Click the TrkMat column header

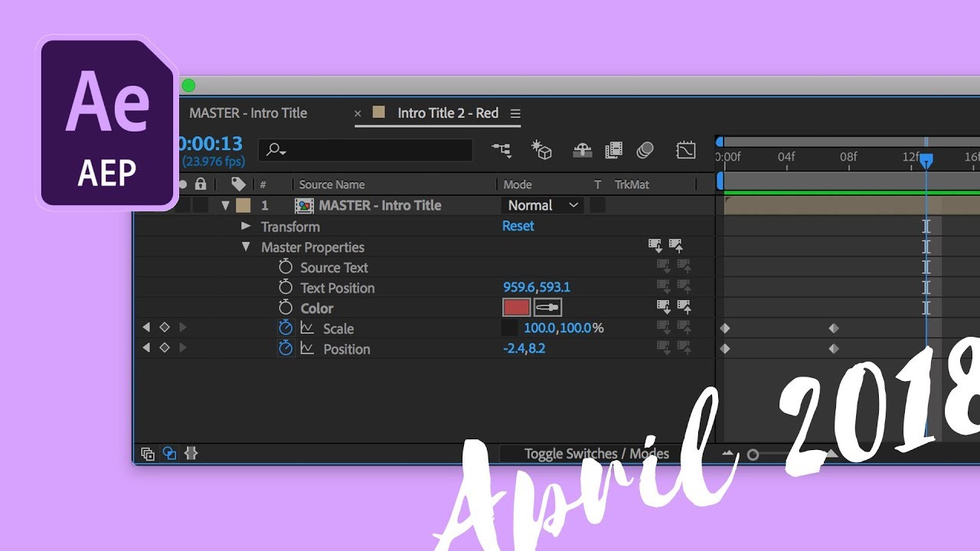[x=631, y=184]
